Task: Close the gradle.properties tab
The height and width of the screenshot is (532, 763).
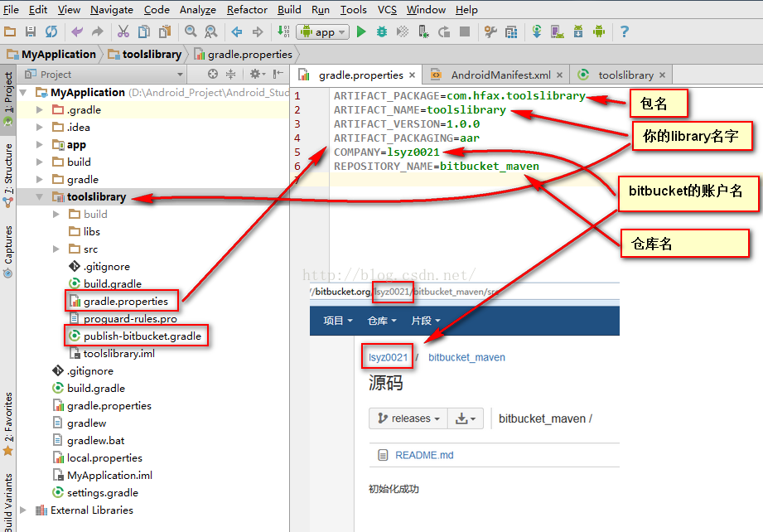Action: pos(413,75)
